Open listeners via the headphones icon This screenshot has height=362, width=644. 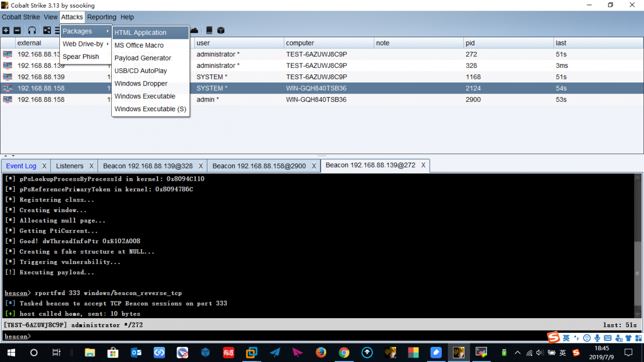coord(32,31)
